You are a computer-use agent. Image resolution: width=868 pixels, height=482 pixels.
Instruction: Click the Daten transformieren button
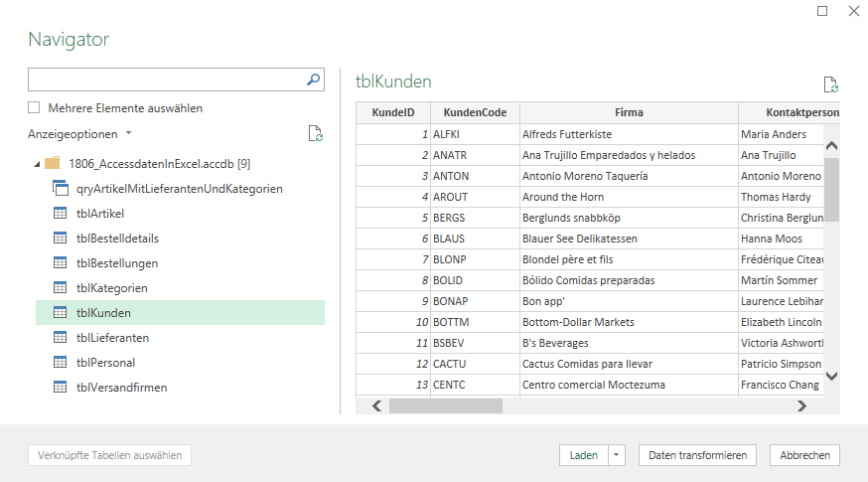point(697,455)
